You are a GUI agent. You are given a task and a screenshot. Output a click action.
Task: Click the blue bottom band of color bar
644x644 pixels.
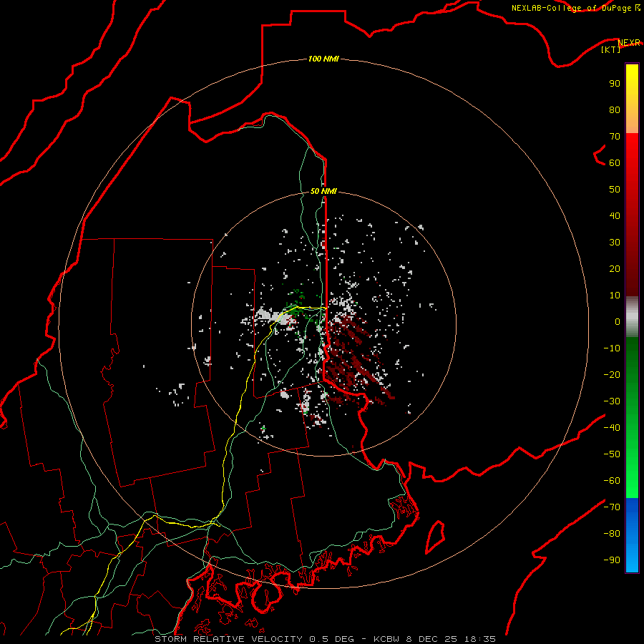pos(632,535)
